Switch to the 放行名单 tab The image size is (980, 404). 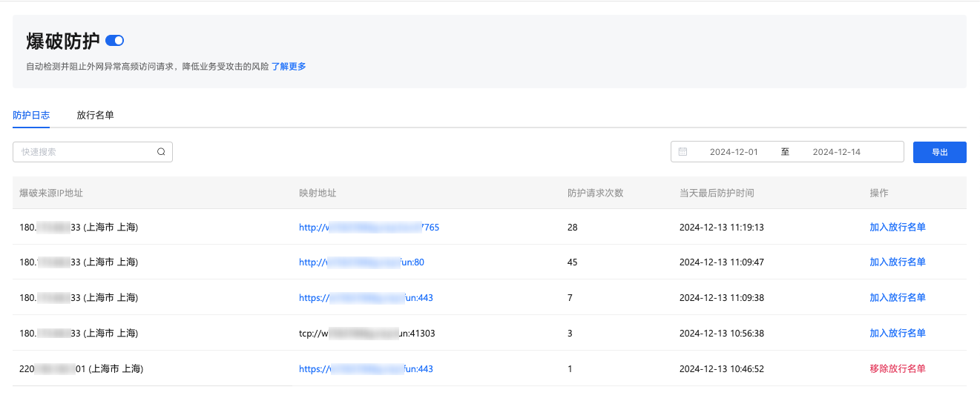coord(95,116)
